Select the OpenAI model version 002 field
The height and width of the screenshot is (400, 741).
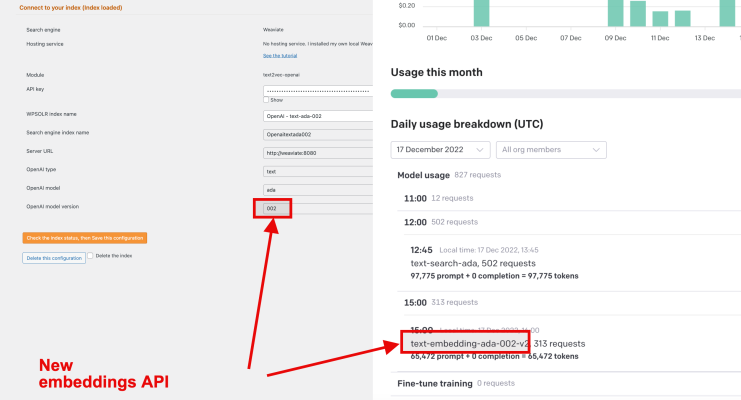pyautogui.click(x=272, y=209)
